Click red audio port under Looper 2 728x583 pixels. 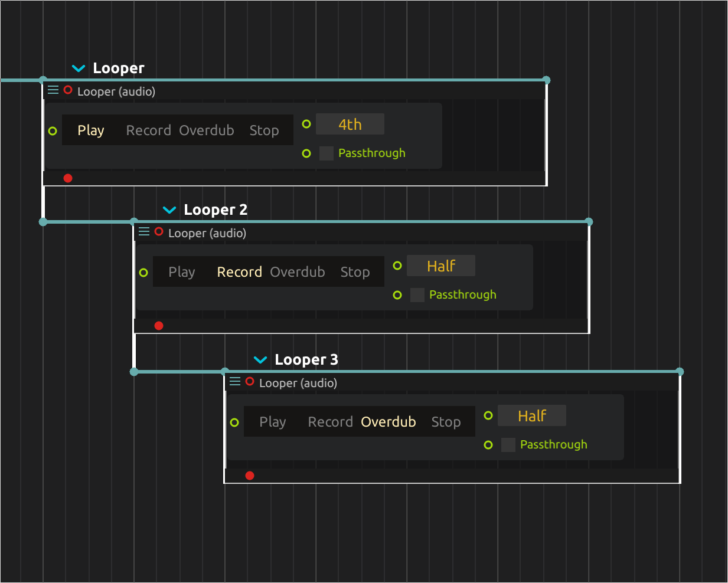click(159, 326)
